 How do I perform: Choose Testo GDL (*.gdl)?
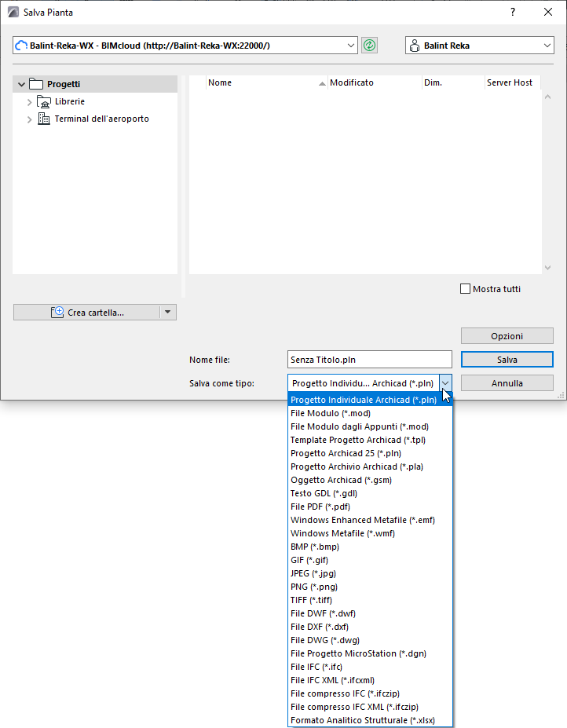(370, 493)
